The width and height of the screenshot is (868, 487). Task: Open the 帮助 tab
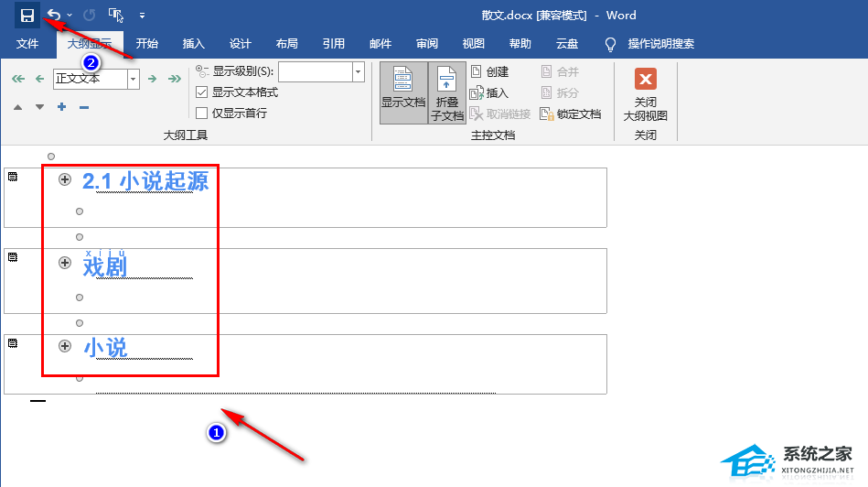520,44
